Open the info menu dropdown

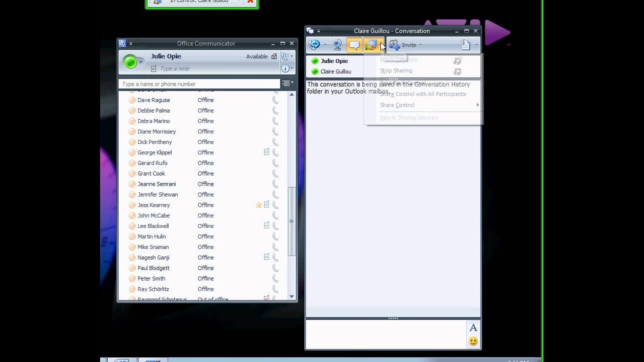[x=287, y=68]
